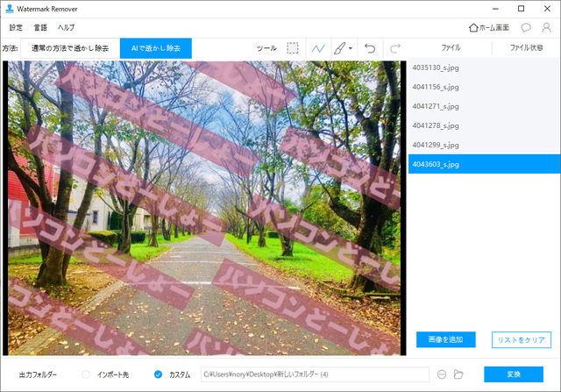Select file 4041271_s.jpg in the list
561x392 pixels.
pos(437,106)
